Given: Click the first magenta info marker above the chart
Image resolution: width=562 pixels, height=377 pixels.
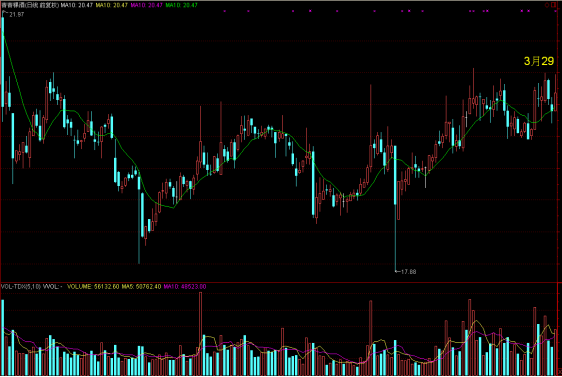Looking at the screenshot, I should click(x=225, y=11).
